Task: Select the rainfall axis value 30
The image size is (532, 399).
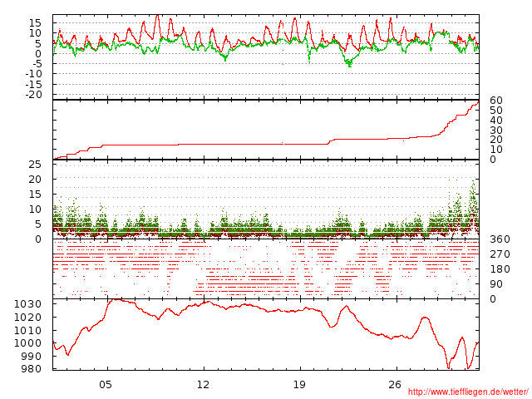Action: (496, 130)
